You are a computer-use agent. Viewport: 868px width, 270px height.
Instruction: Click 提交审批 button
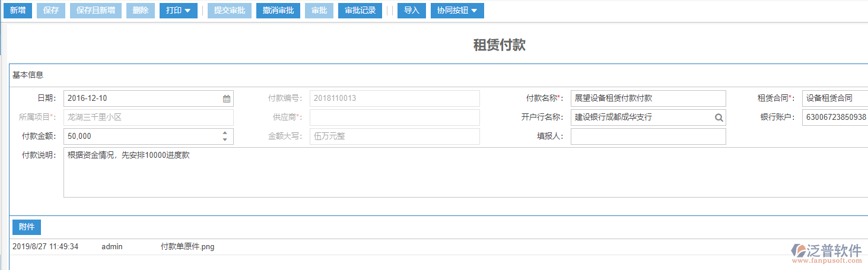230,11
